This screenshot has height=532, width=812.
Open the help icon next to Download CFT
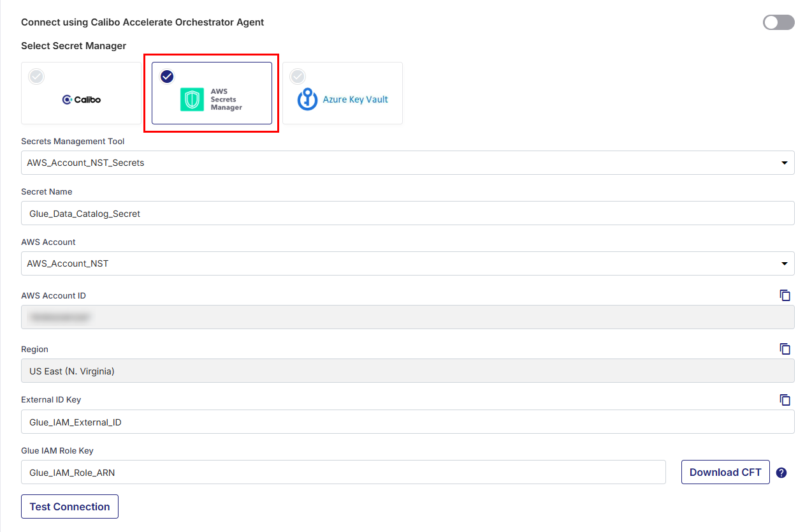point(781,473)
